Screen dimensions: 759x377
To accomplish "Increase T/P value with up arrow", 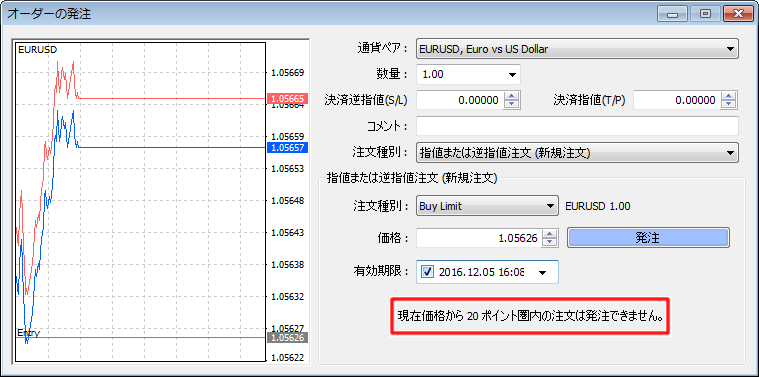I will coord(729,96).
